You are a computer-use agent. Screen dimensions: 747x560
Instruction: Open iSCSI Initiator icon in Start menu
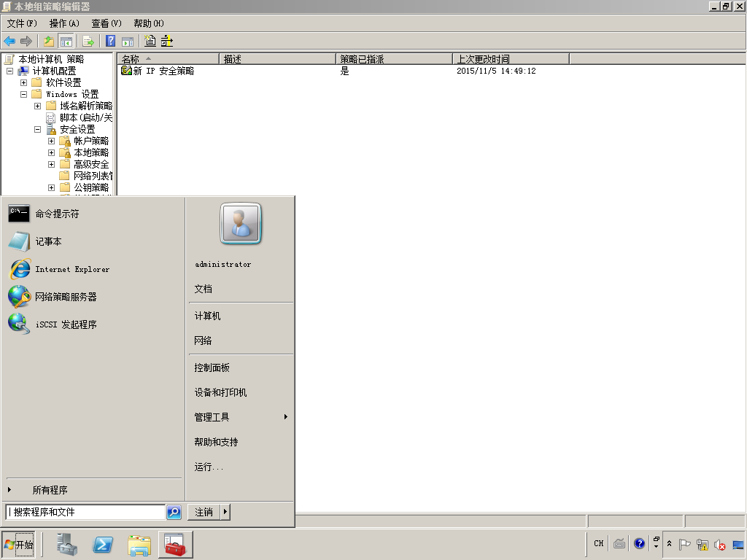pos(19,324)
